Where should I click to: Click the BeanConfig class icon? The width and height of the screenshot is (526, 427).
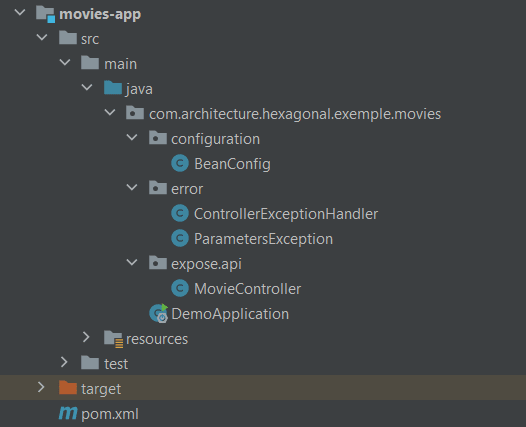click(x=180, y=163)
